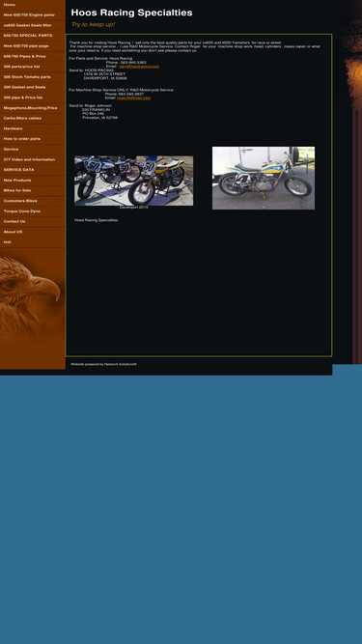Open xs650 Gasket Seals filter page
Viewport: 362px width, 644px height.
click(33, 25)
